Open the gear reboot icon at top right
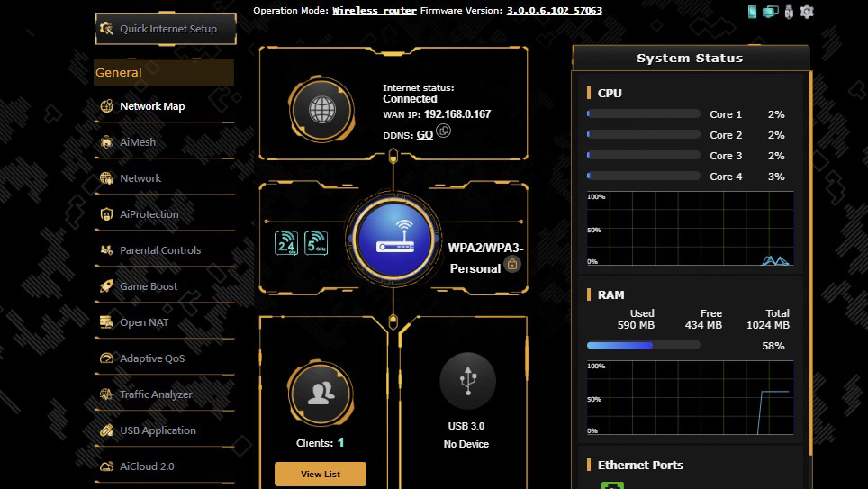Screen dimensions: 868x489 807,11
